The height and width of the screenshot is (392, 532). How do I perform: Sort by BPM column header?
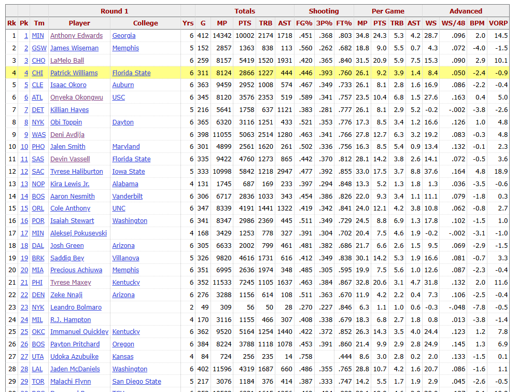(477, 23)
